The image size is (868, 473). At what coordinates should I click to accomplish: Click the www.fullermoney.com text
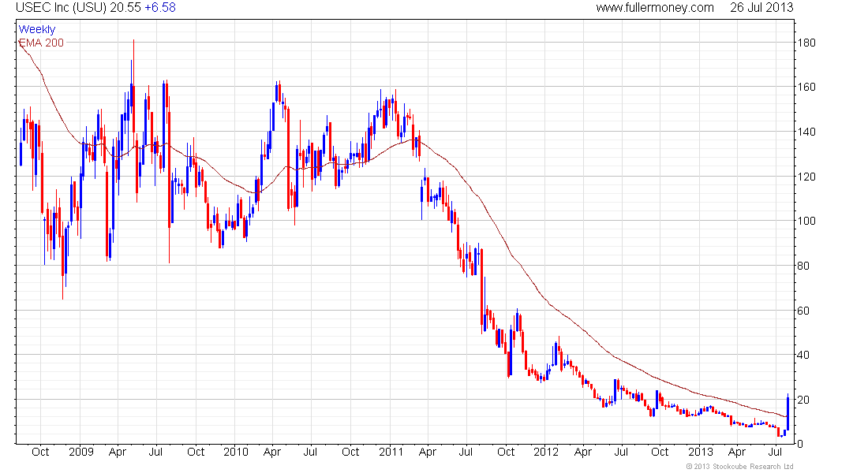point(655,8)
